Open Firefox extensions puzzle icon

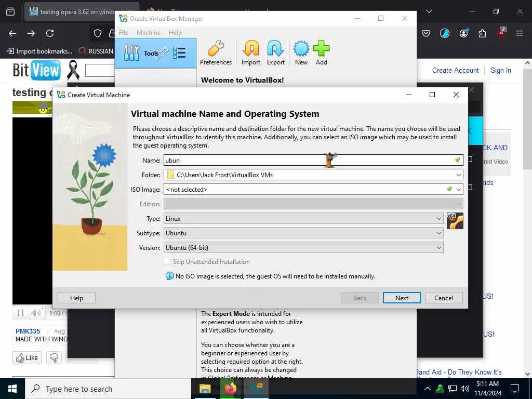click(482, 33)
